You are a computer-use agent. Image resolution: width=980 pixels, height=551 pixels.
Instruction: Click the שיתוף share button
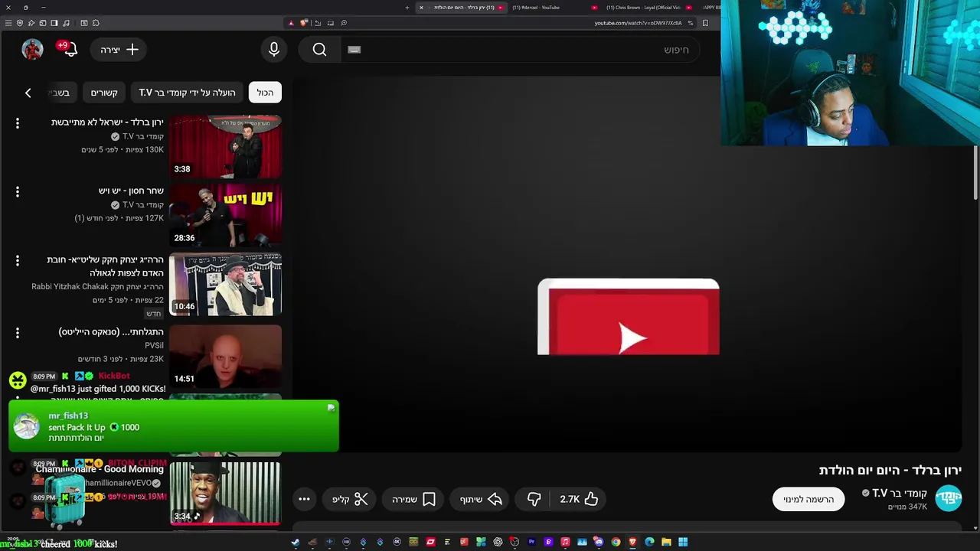click(481, 500)
